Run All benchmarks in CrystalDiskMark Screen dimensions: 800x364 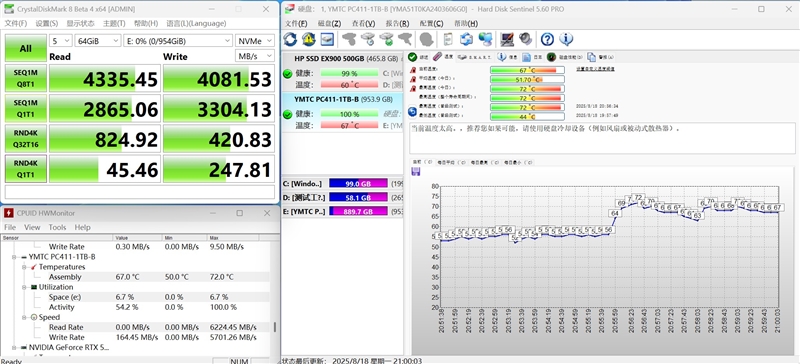click(x=26, y=48)
